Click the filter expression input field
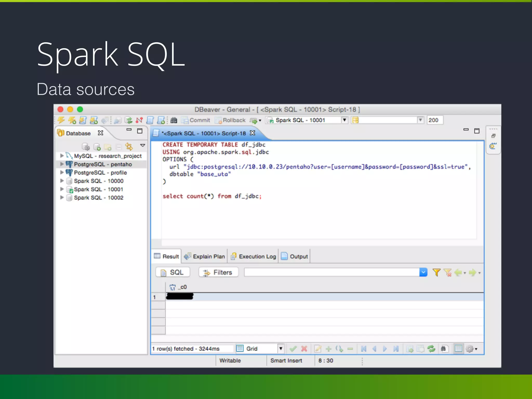532x399 pixels. [x=332, y=272]
